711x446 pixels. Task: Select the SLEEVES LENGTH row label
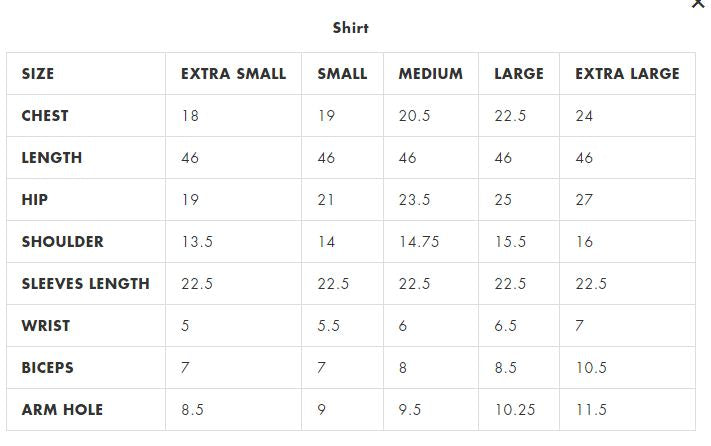click(86, 284)
